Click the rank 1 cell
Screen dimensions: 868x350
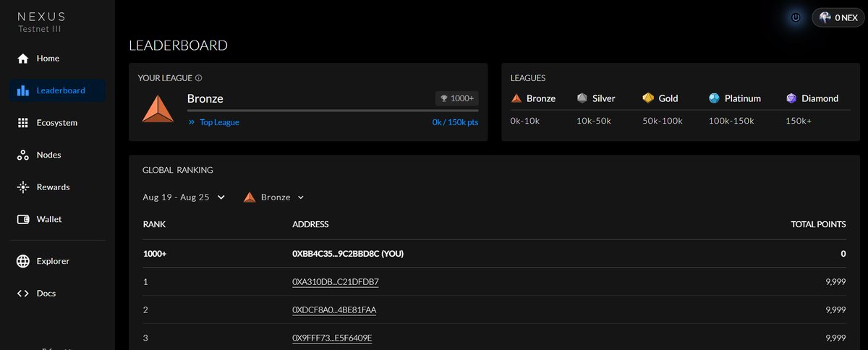pyautogui.click(x=145, y=281)
